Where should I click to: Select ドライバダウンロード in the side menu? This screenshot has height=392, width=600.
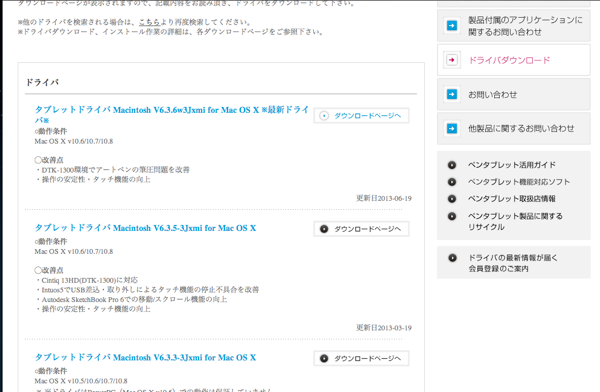pyautogui.click(x=514, y=60)
